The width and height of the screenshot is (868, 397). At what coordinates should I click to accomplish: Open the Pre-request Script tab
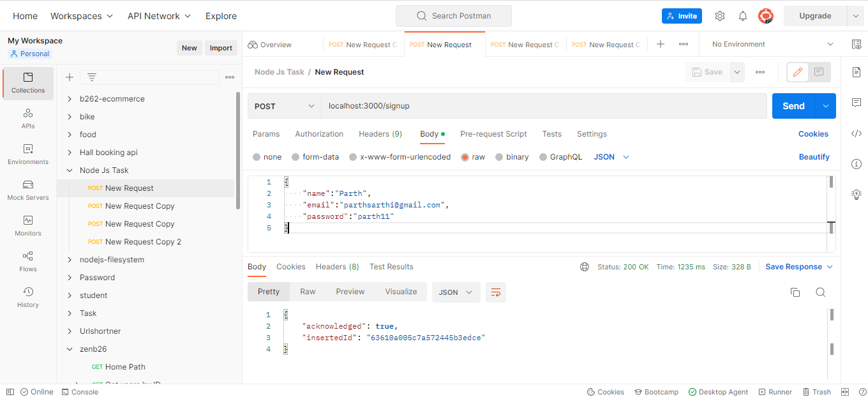pyautogui.click(x=493, y=134)
